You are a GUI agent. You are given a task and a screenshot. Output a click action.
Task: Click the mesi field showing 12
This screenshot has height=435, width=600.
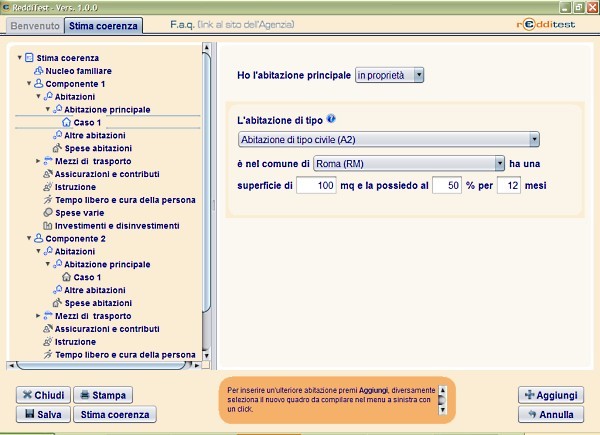tap(509, 185)
